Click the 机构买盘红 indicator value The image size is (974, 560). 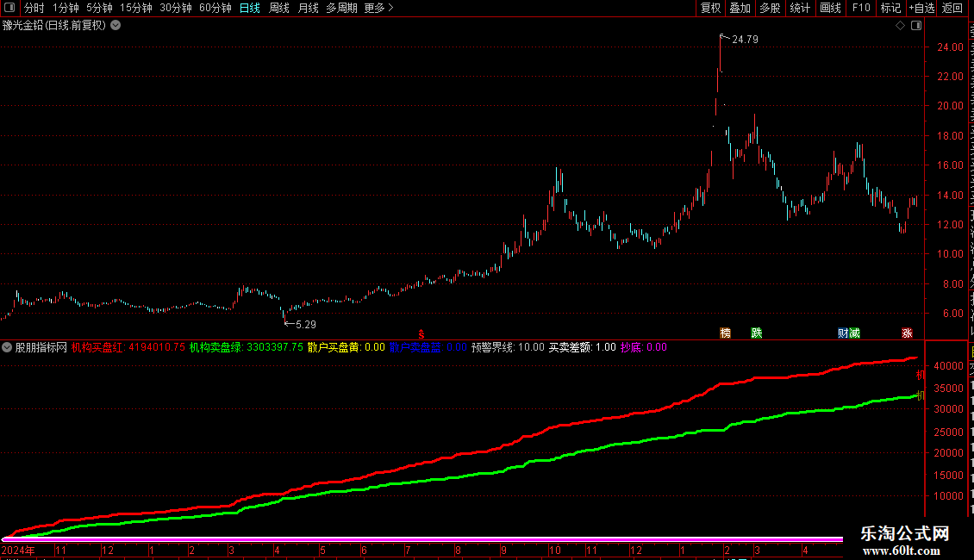click(x=128, y=348)
